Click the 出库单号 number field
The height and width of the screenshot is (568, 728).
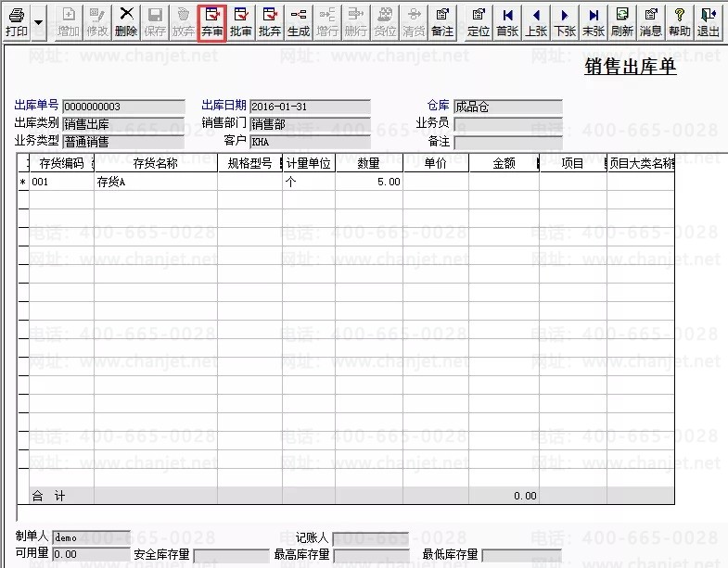pos(123,107)
